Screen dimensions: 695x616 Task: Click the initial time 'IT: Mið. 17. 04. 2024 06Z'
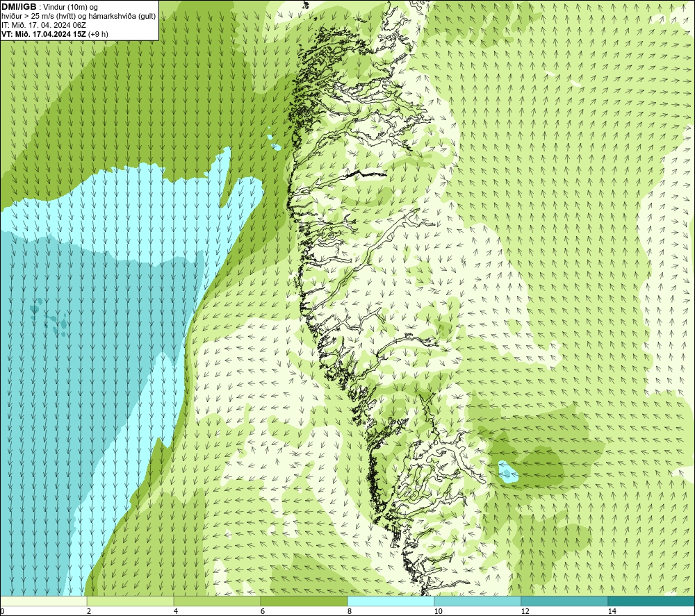[43, 25]
